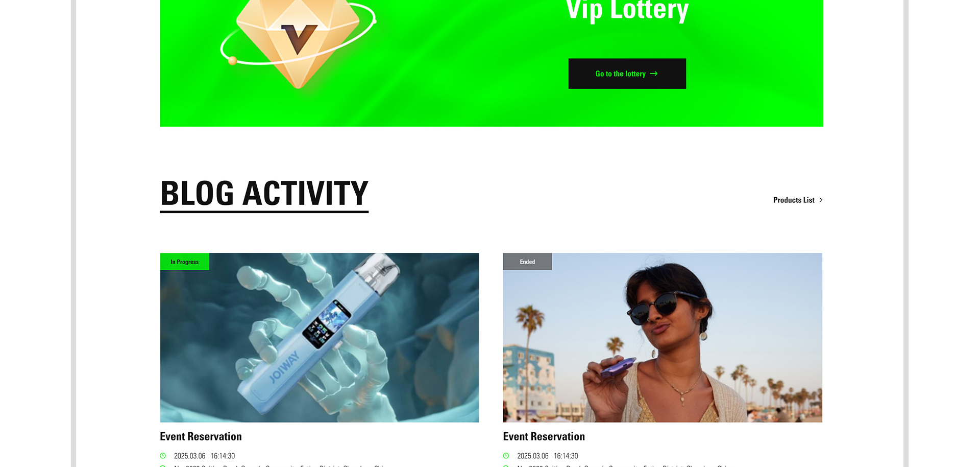Click the orbiting ring ball near diamond

[x=232, y=61]
